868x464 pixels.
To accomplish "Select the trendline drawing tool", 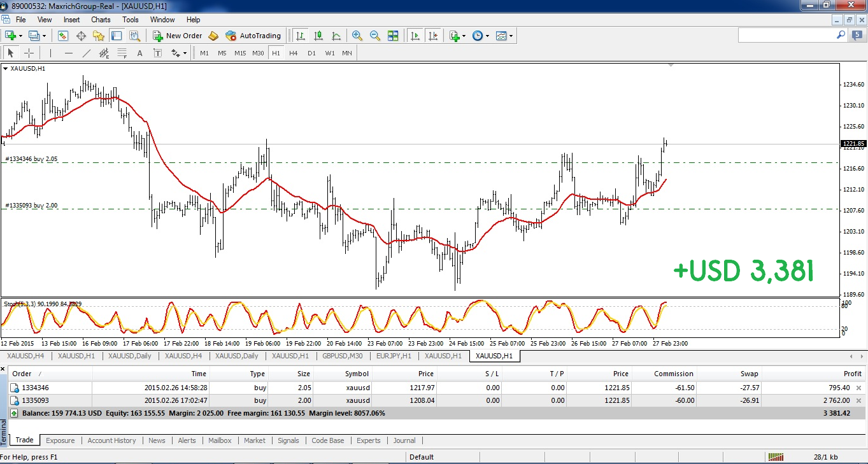I will click(87, 53).
